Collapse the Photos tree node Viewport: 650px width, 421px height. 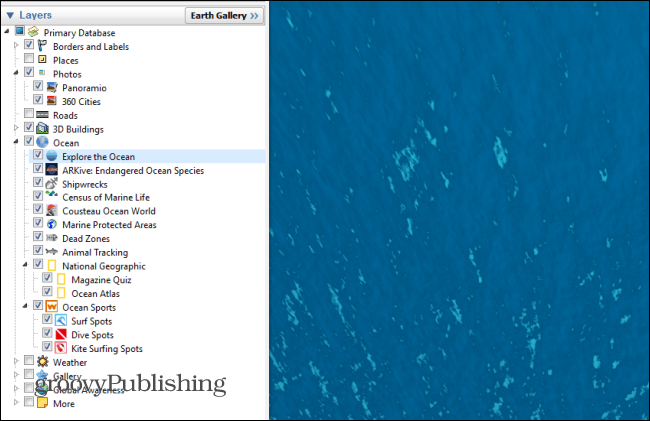click(x=16, y=73)
